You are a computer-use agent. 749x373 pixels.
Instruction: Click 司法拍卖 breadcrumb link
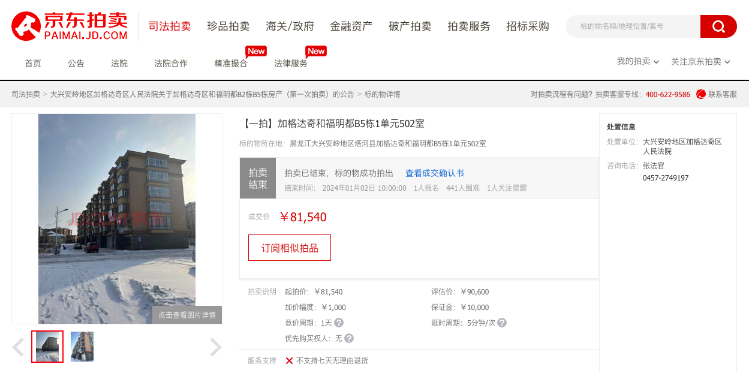[x=26, y=95]
